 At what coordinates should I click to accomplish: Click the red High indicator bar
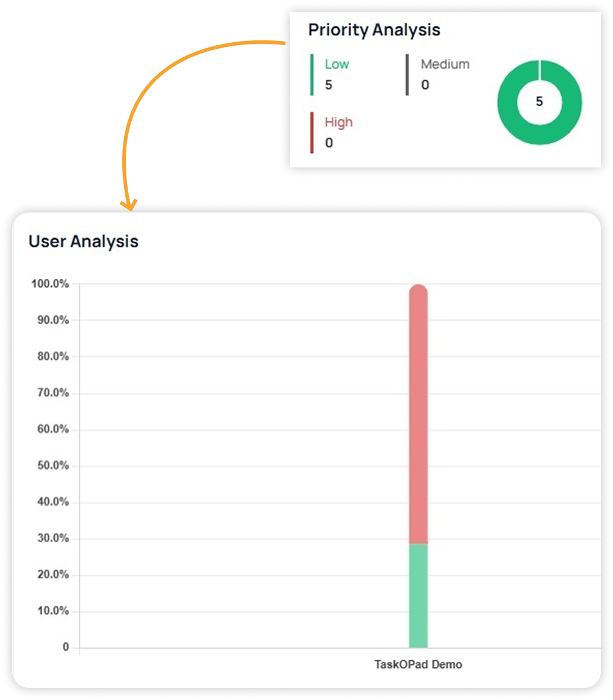coord(312,133)
